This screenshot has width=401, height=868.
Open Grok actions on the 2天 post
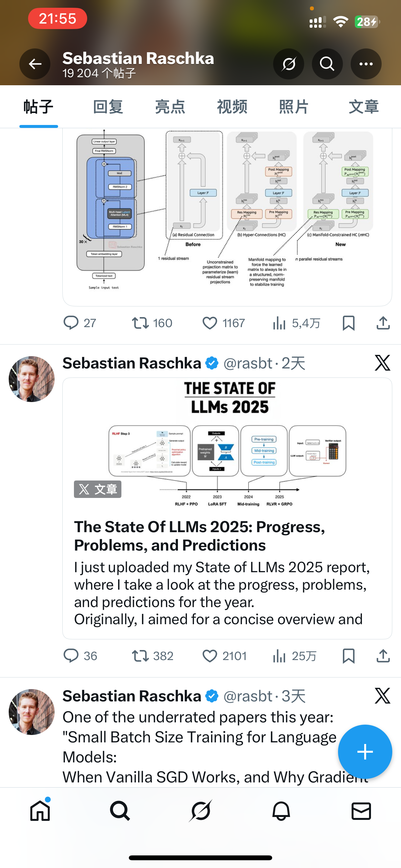coord(383,363)
